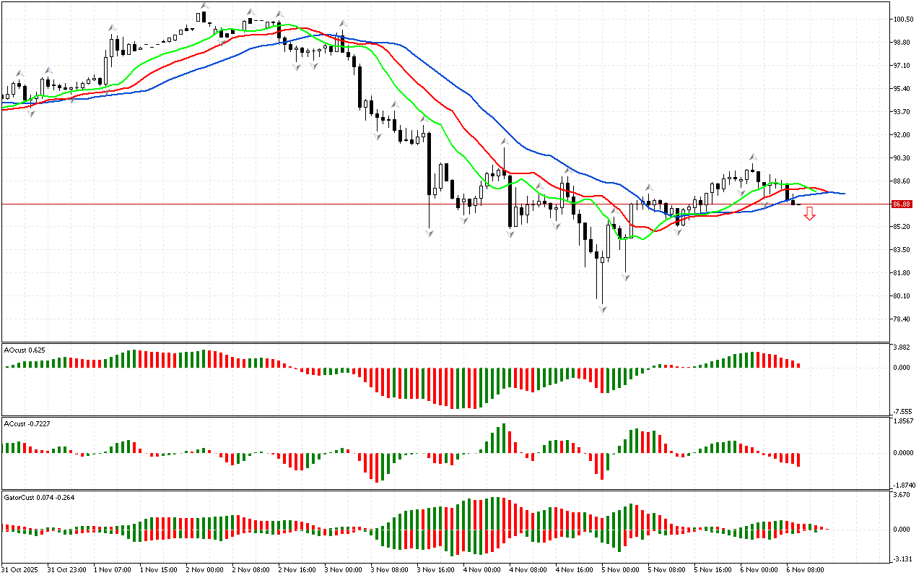This screenshot has height=578, width=924.
Task: Click the red 86.88 current price tag
Action: [900, 204]
